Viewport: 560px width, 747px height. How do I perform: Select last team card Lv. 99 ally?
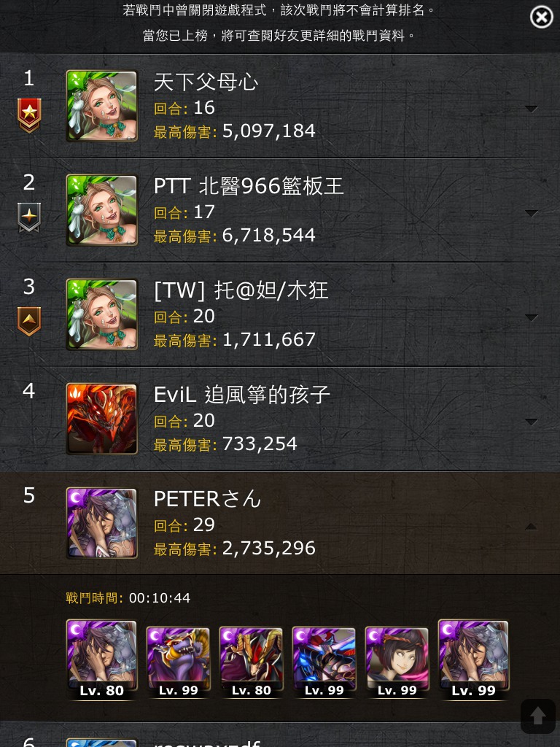[473, 659]
